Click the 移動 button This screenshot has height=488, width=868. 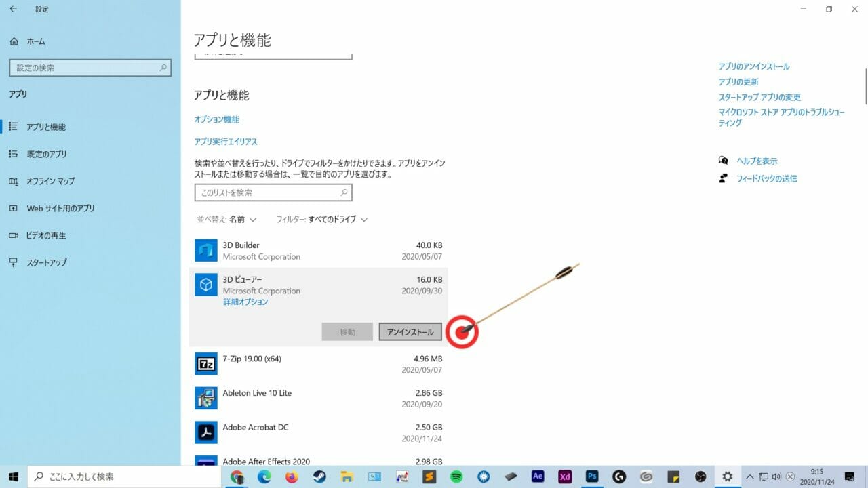point(347,332)
